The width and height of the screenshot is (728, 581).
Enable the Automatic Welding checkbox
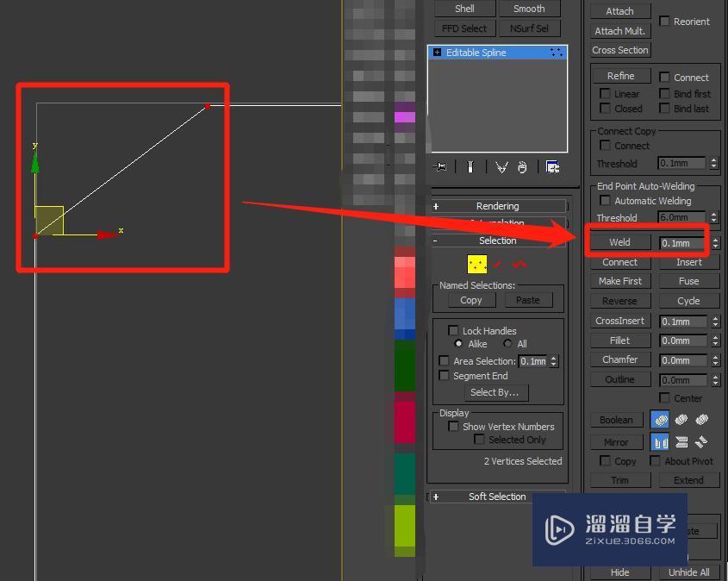pyautogui.click(x=605, y=201)
